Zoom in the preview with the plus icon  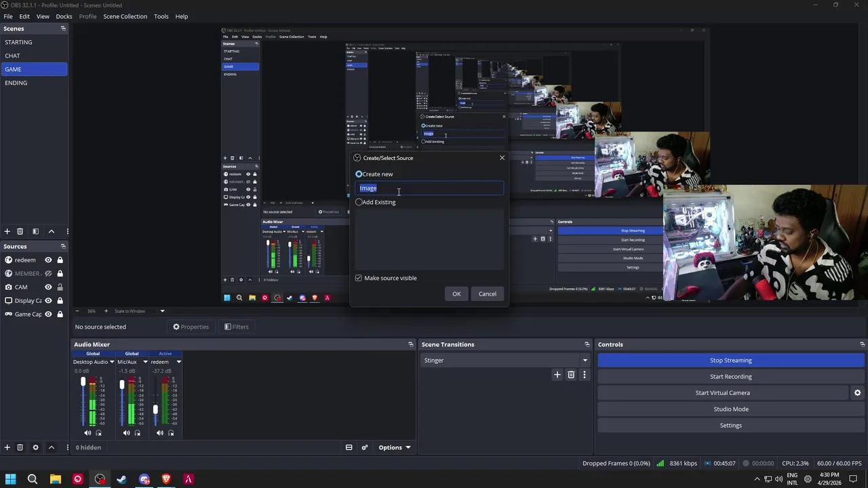click(x=104, y=311)
